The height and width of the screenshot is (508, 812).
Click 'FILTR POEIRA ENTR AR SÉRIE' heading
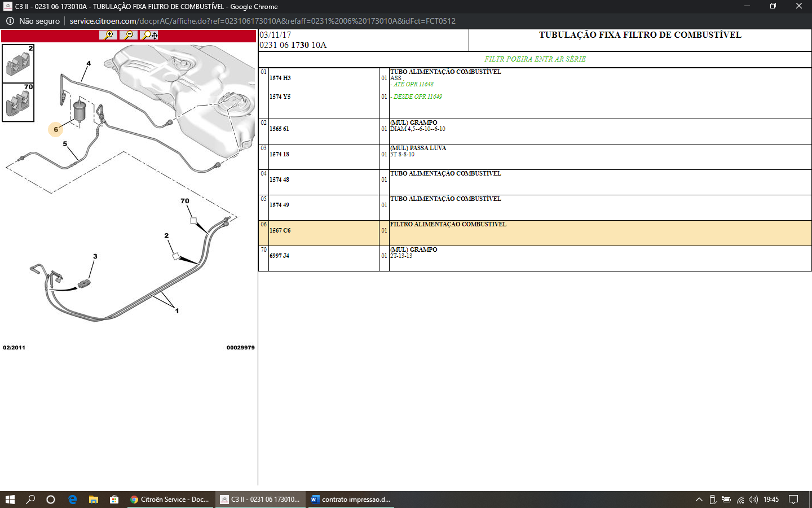(x=535, y=59)
